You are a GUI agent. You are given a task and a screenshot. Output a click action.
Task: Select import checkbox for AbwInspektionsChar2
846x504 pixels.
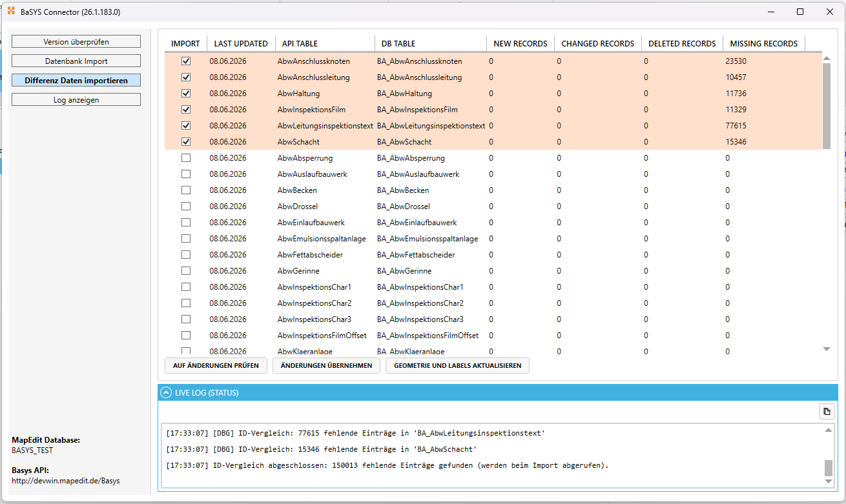[186, 303]
